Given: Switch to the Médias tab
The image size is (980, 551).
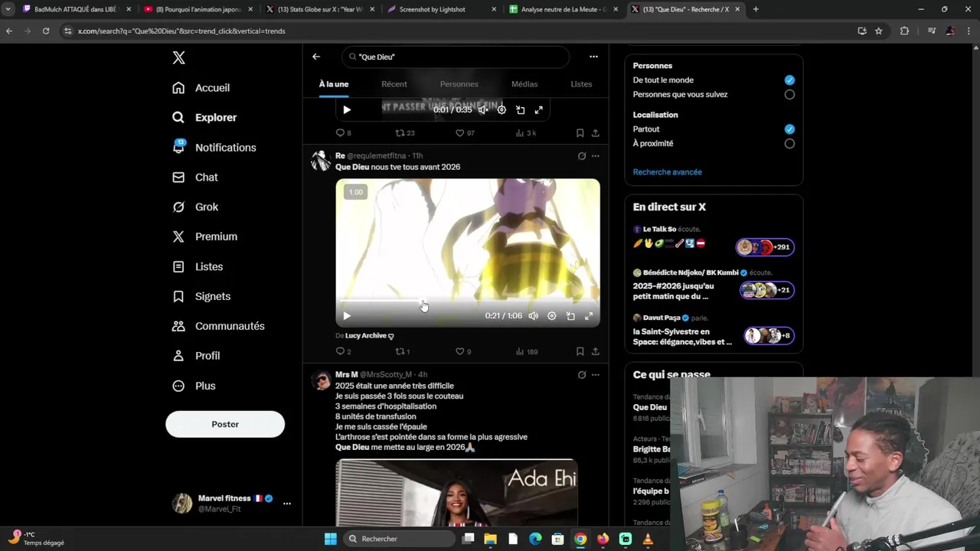Looking at the screenshot, I should [x=524, y=84].
